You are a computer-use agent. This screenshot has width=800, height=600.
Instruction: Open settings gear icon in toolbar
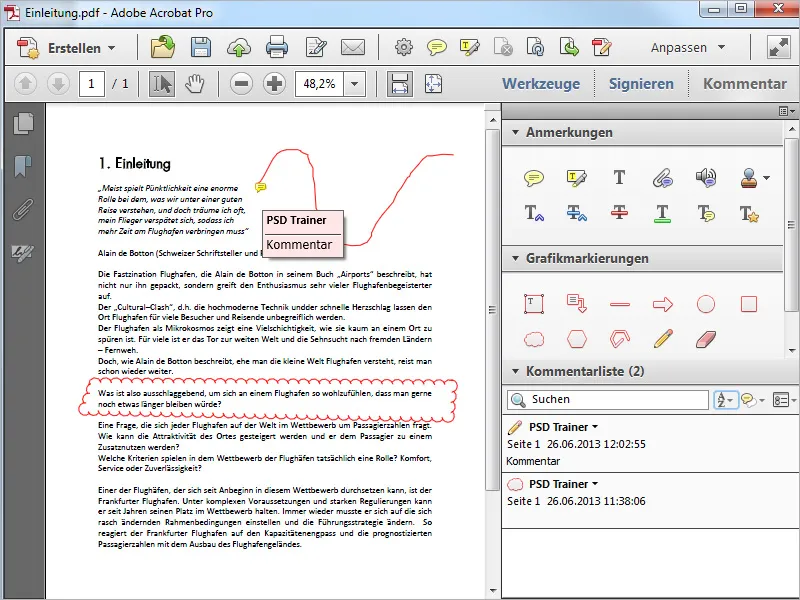[x=404, y=47]
